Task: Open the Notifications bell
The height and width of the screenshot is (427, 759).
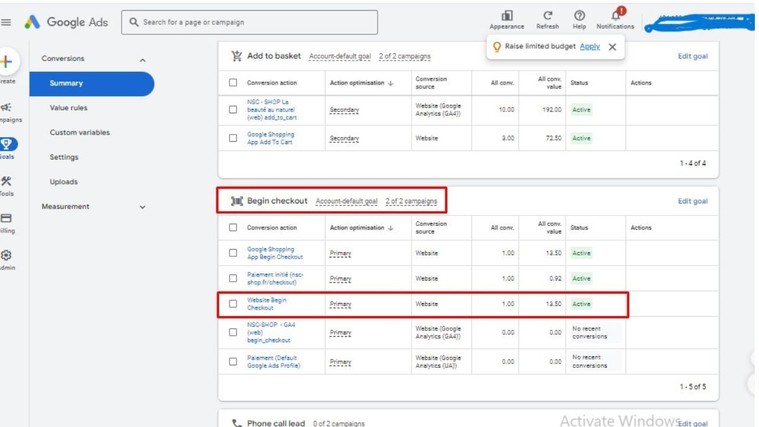Action: [615, 15]
